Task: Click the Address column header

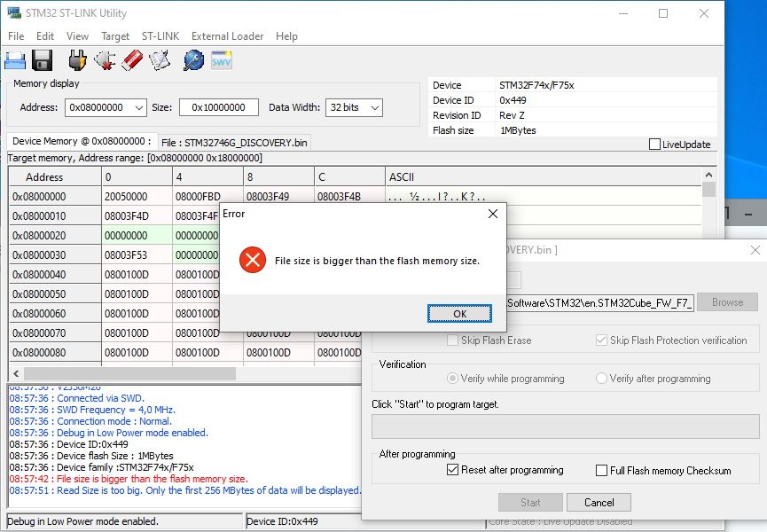Action: pyautogui.click(x=55, y=177)
